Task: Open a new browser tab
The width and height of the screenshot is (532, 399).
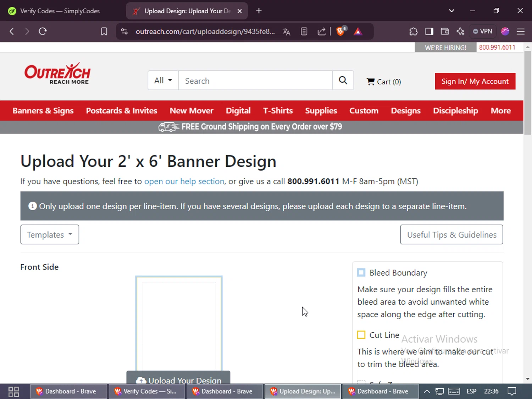Action: [x=259, y=11]
